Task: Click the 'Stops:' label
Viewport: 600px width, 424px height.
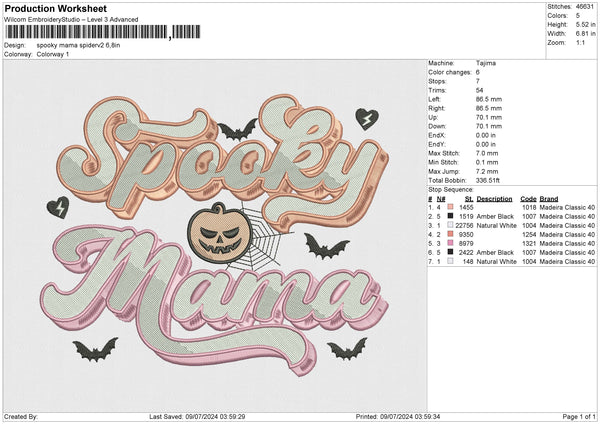Action: 437,81
